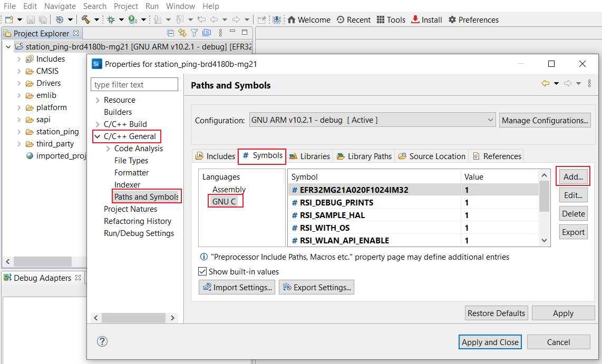Open the Welcome page from the toolbar
The height and width of the screenshot is (364, 602).
coord(308,19)
